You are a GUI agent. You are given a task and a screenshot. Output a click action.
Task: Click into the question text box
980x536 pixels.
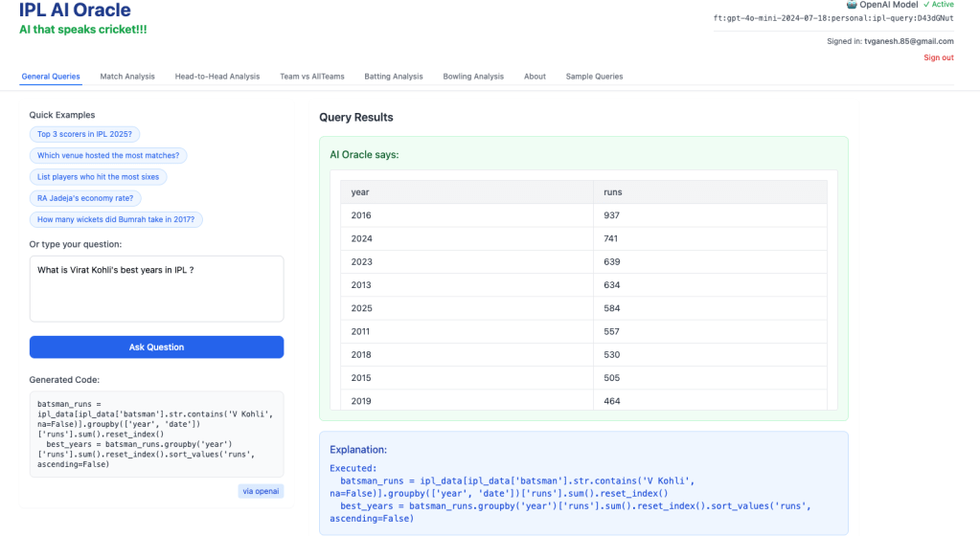[156, 288]
